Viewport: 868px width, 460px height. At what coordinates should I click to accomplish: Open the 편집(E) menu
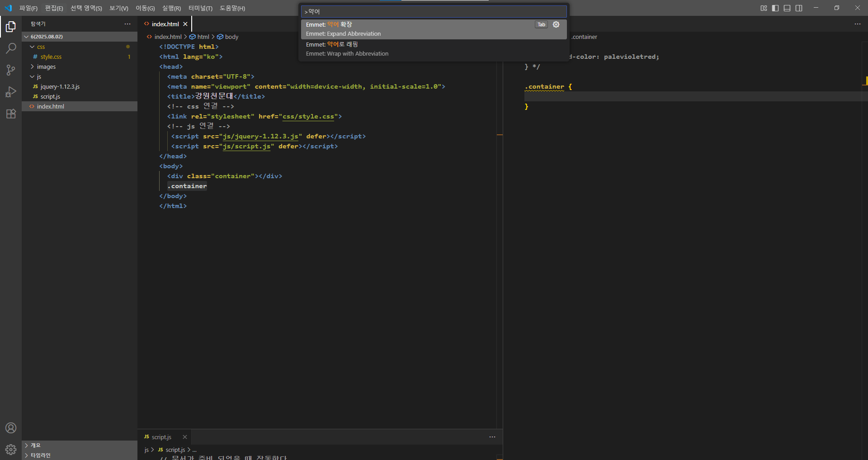click(54, 8)
